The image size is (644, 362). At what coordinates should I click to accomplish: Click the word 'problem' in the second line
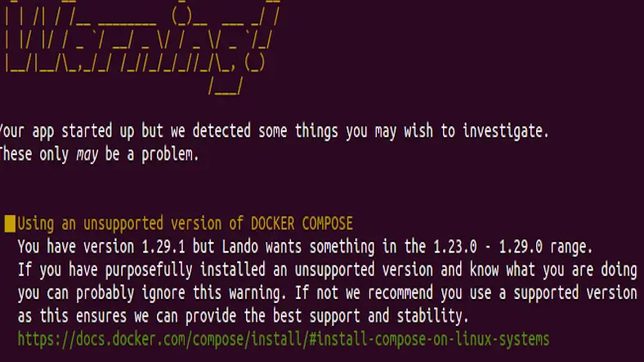click(x=170, y=154)
